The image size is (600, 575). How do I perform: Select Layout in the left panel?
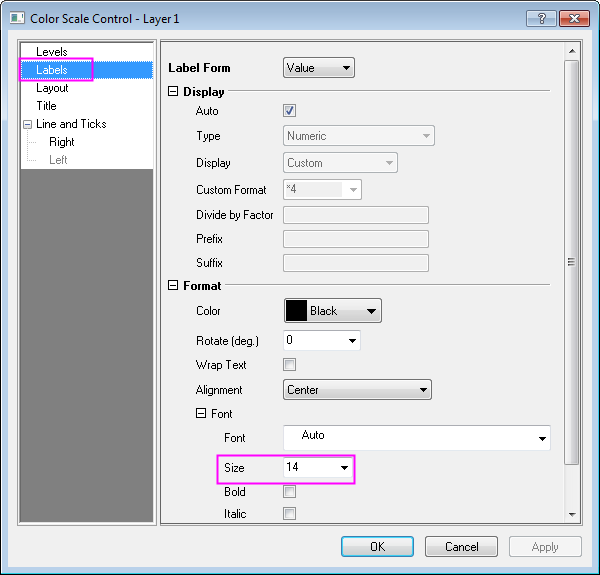tap(52, 88)
